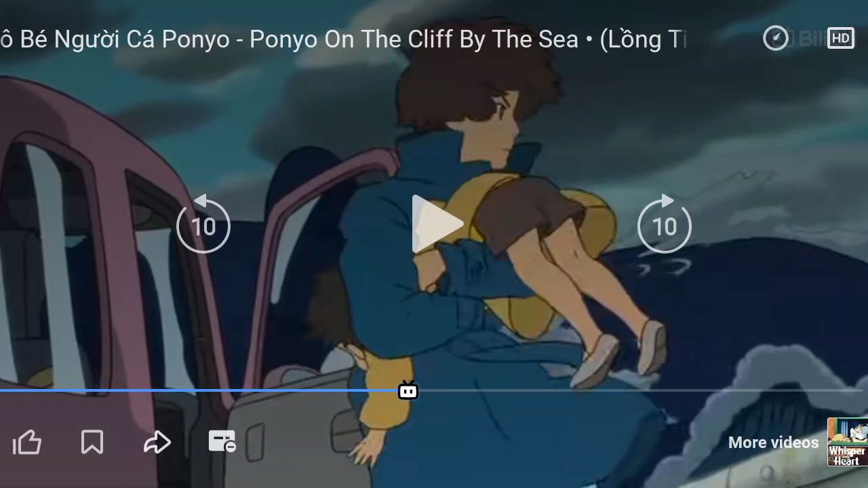Open the More videos list

point(773,443)
